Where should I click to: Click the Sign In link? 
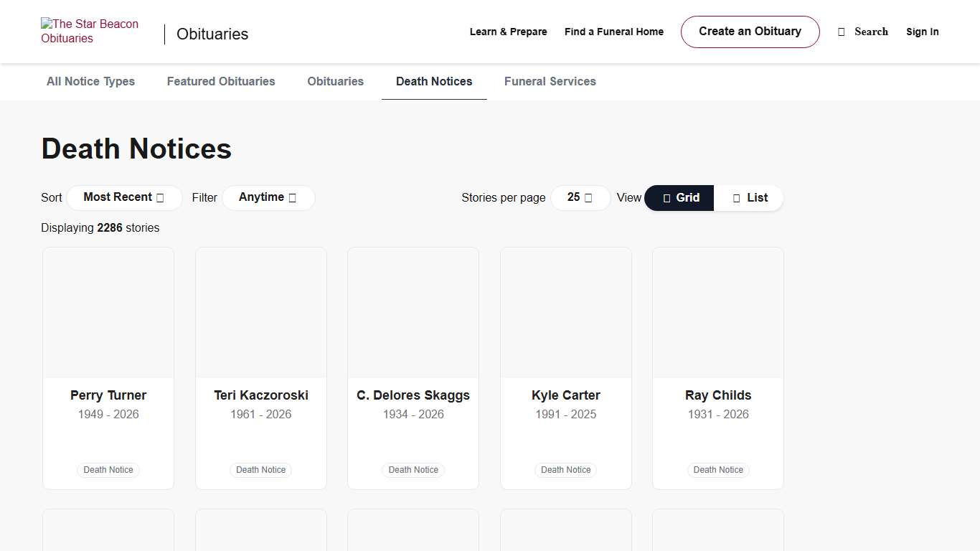click(x=922, y=32)
